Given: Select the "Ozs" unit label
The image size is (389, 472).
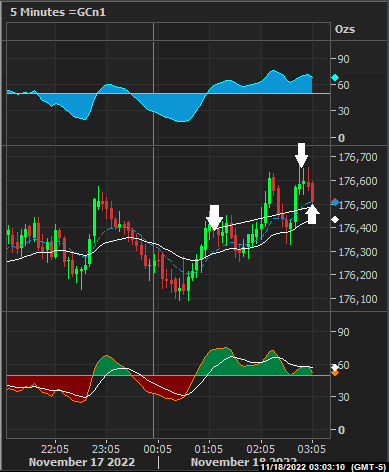Looking at the screenshot, I should point(345,29).
